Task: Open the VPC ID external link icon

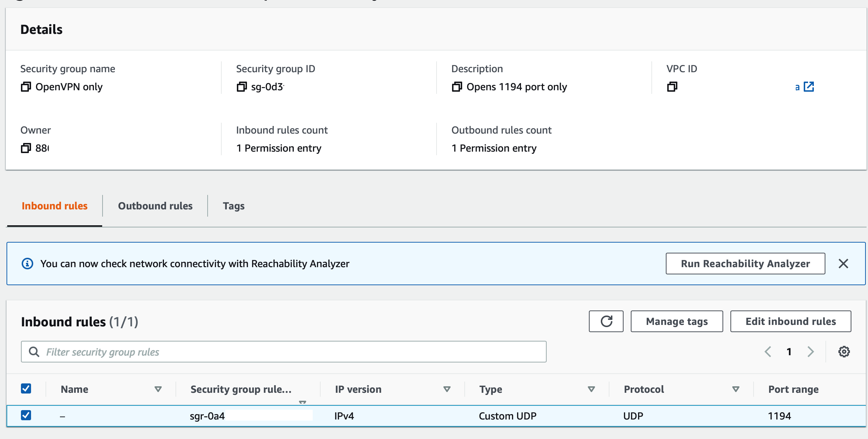Action: point(809,87)
